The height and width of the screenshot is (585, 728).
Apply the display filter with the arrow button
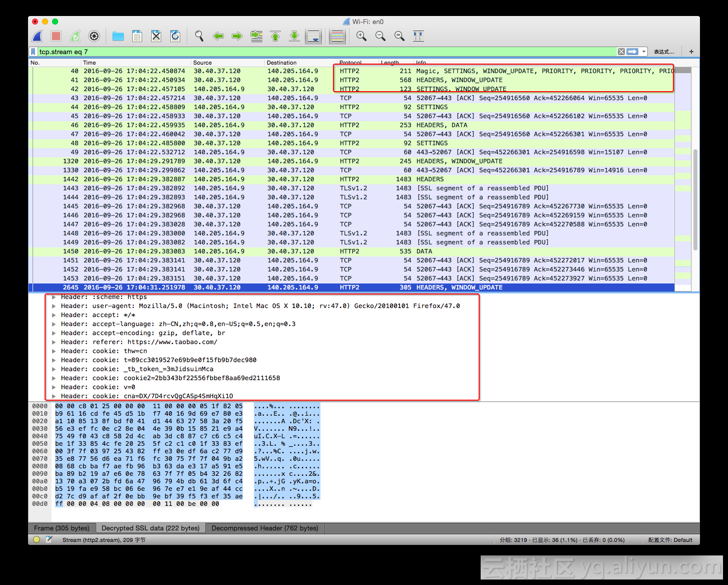pos(632,52)
